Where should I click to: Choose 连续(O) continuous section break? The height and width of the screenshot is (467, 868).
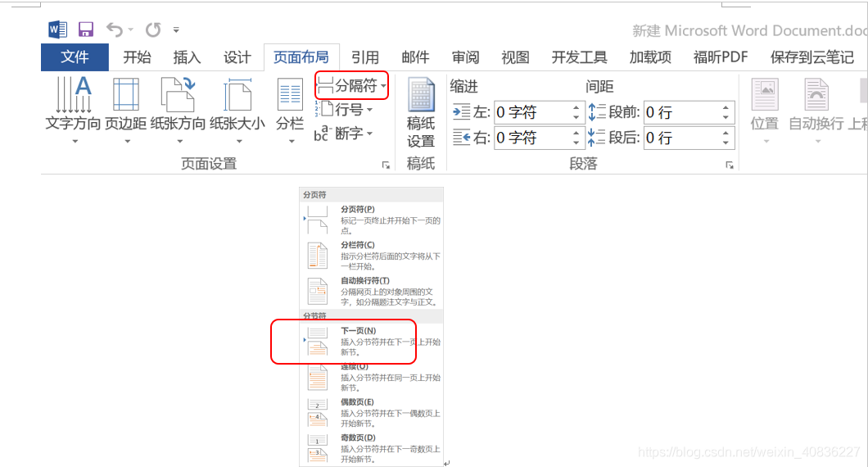pyautogui.click(x=372, y=377)
